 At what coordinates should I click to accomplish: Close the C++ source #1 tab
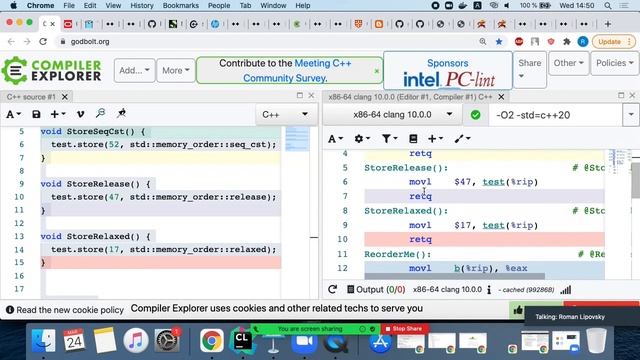[64, 97]
